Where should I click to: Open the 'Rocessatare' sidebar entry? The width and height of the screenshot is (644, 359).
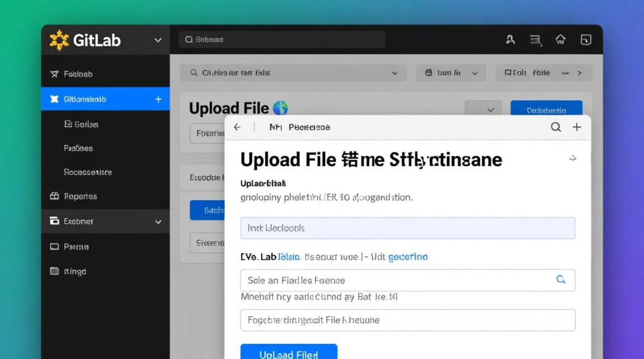[x=88, y=172]
